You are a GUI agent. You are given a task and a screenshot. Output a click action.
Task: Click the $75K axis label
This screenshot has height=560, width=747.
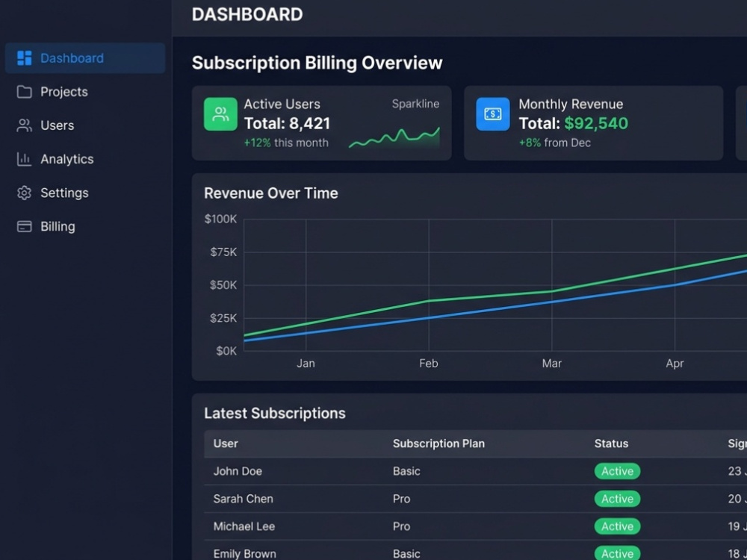point(223,252)
